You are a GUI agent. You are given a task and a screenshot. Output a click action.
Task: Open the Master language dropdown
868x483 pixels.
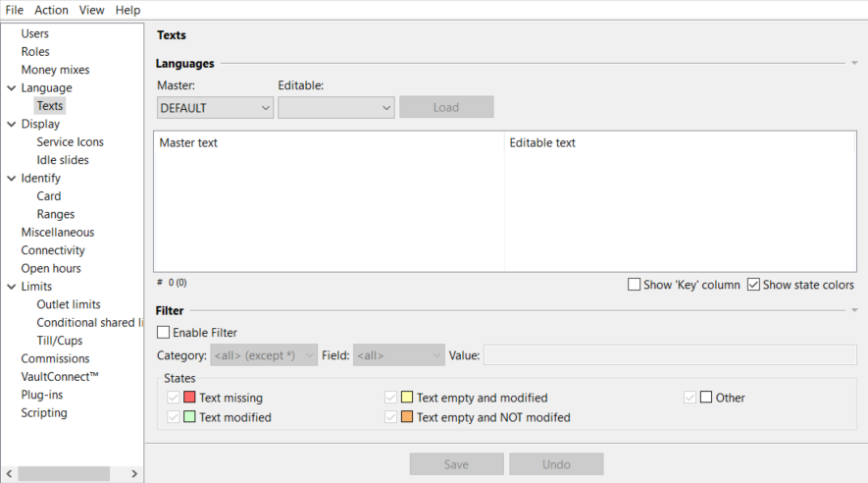tap(215, 107)
